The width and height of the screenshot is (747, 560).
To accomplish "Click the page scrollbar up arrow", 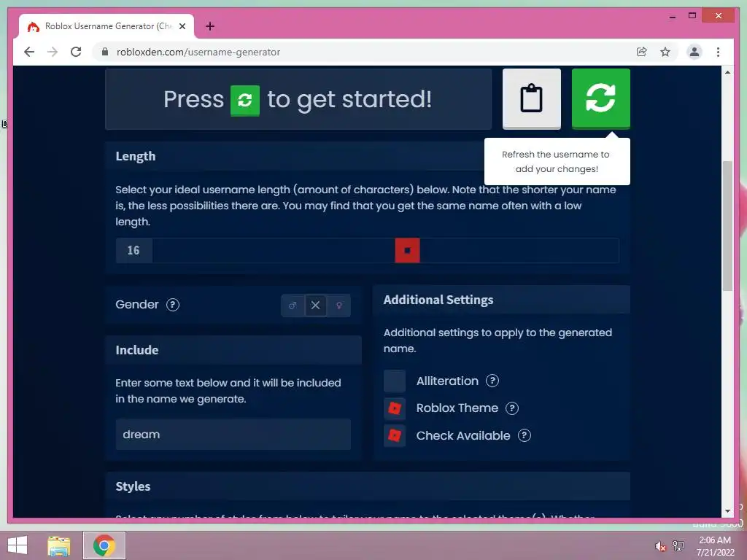I will [x=727, y=72].
